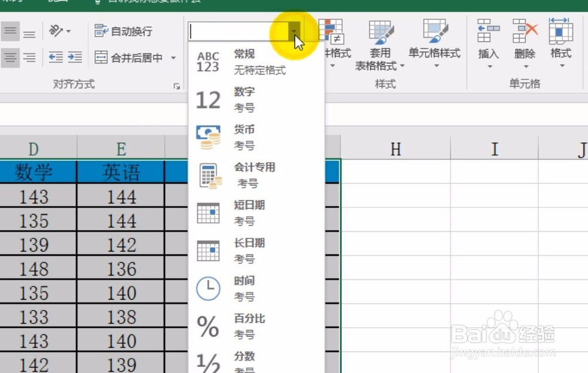Toggle right horizontal alignment icon
This screenshot has width=588, height=373.
tap(29, 58)
